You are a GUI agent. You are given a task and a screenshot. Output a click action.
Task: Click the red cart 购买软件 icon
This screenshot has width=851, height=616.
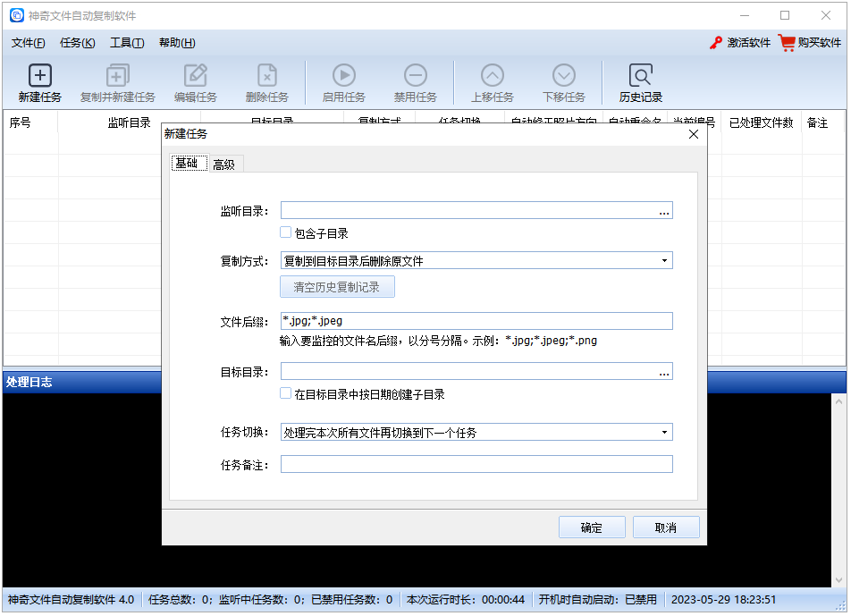tap(786, 42)
